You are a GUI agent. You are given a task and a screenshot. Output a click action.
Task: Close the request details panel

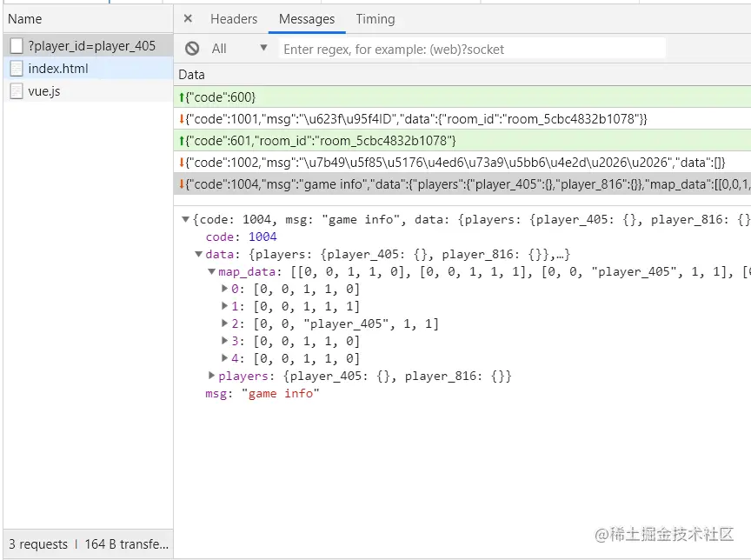pyautogui.click(x=188, y=19)
